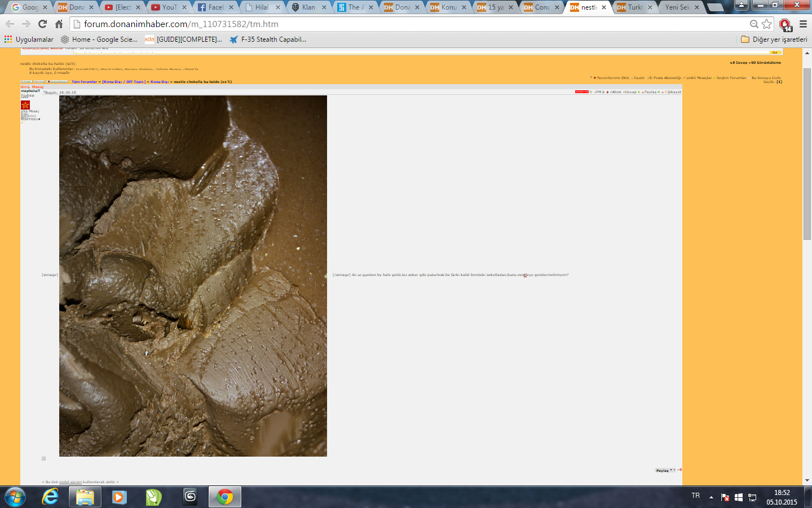Click the Tüm forumlar breadcrumb link
Screen dimensions: 812x508
(84, 82)
